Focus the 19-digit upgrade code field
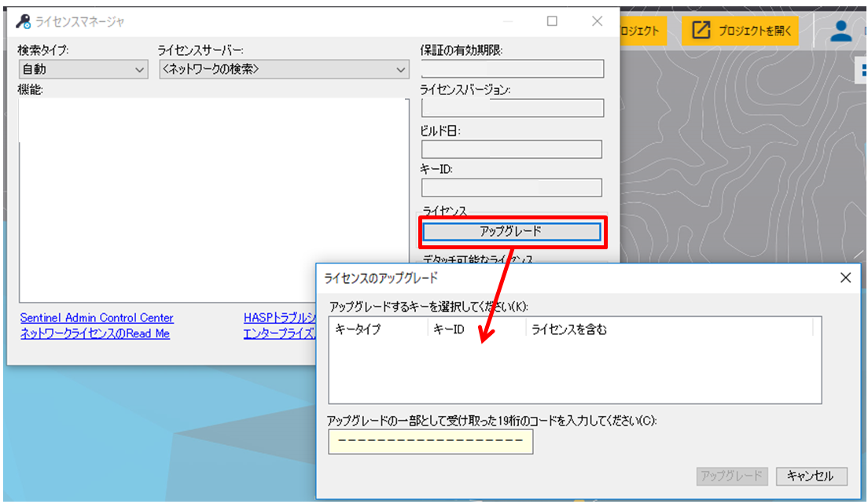The height and width of the screenshot is (504, 868). click(430, 442)
